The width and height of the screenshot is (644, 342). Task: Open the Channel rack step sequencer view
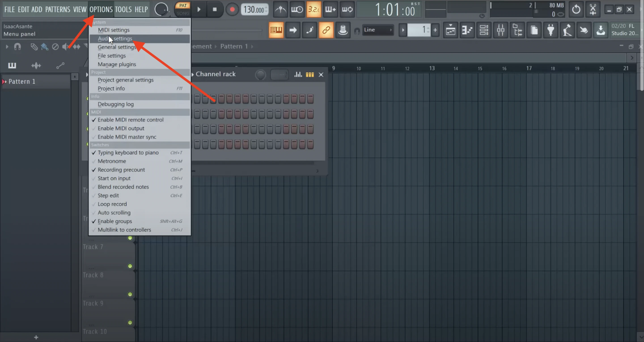(310, 74)
